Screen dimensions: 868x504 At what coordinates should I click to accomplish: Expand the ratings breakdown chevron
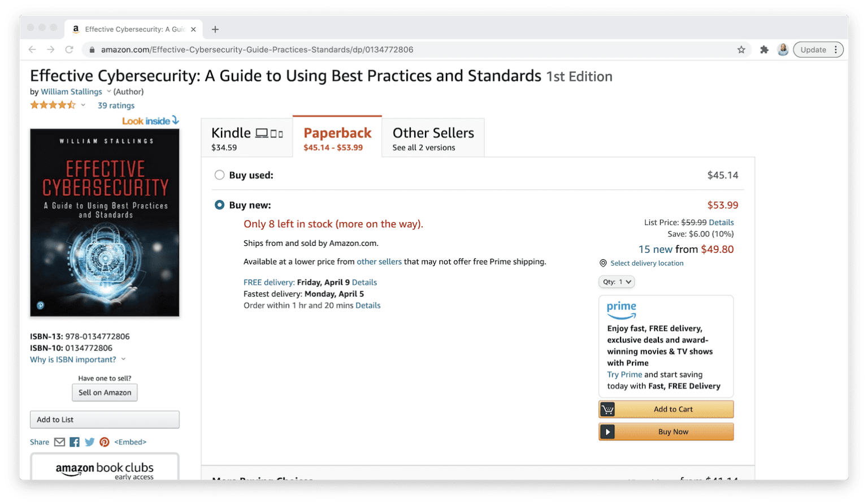83,105
